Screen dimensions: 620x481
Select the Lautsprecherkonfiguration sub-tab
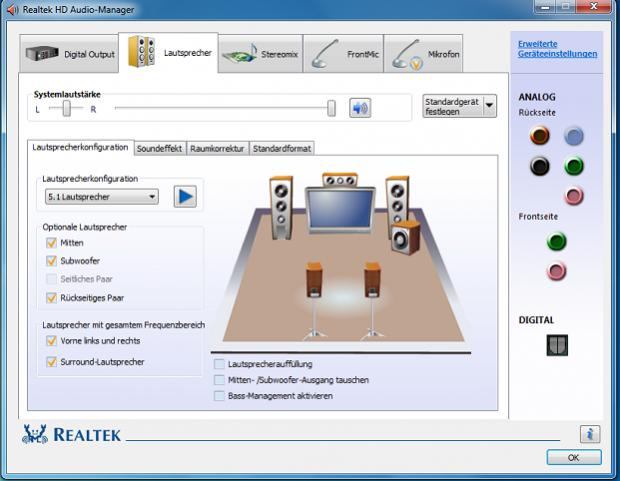coord(80,148)
